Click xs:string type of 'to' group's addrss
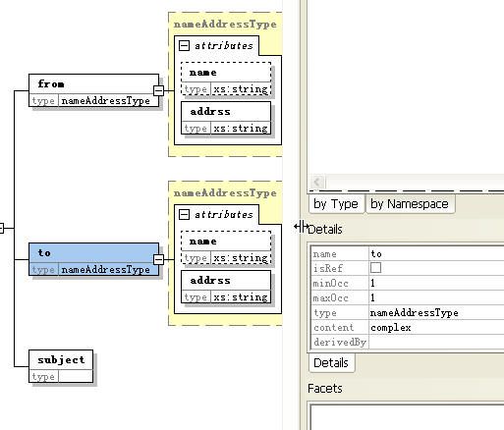504x430 pixels. [241, 296]
